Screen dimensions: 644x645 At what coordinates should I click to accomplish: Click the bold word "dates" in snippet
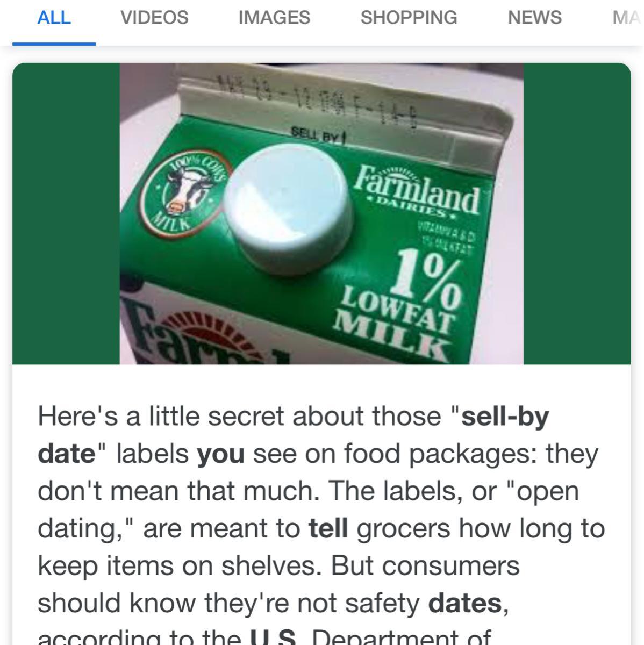click(x=464, y=603)
